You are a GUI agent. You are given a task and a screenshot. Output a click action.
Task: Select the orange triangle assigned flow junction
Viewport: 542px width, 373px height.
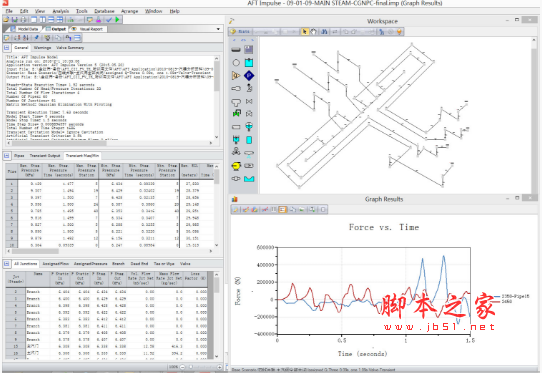tap(236, 75)
